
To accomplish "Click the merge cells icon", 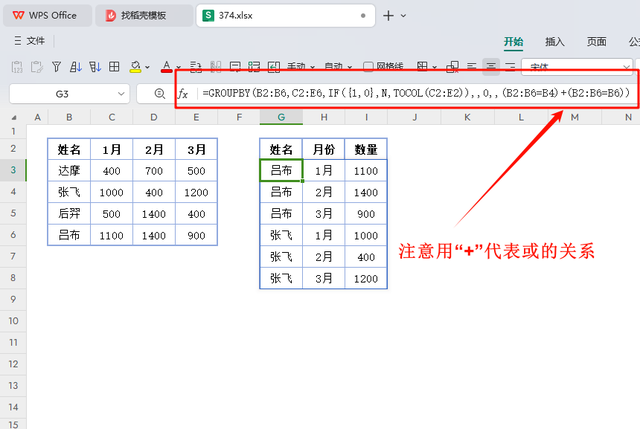I will tap(452, 67).
